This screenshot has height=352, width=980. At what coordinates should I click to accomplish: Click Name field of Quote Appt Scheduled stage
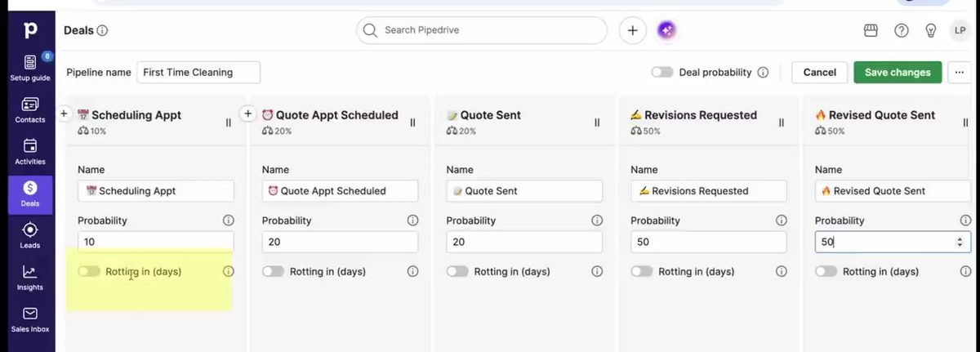coord(340,191)
